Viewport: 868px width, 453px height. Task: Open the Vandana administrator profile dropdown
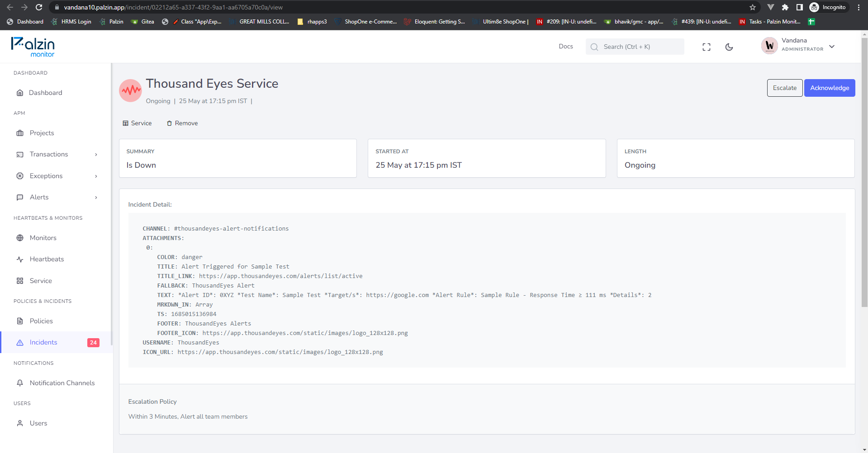798,46
